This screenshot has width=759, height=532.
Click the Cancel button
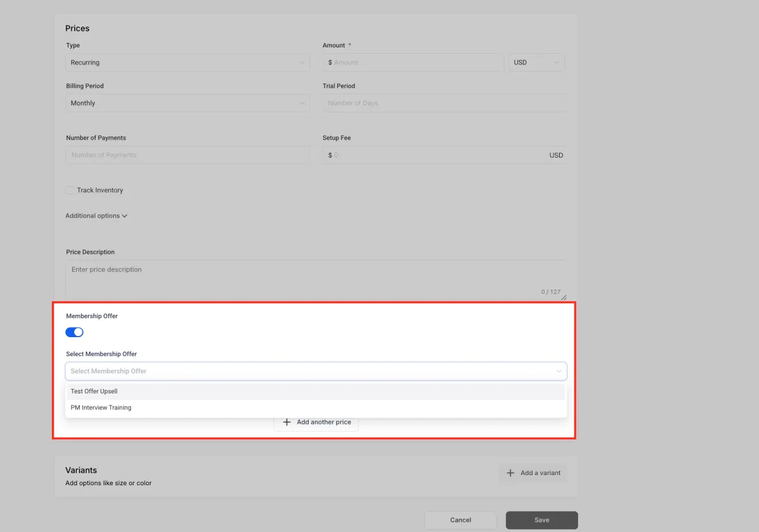click(460, 520)
